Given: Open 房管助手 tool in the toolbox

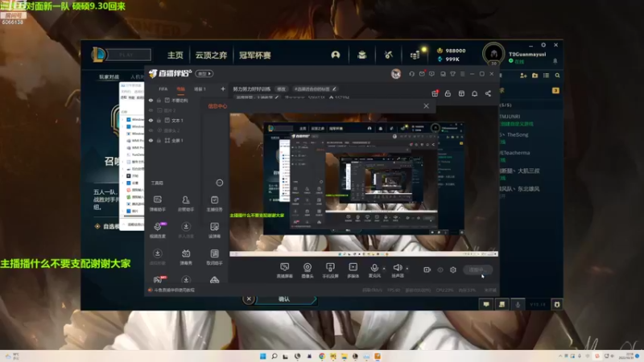Looking at the screenshot, I should click(x=186, y=204).
